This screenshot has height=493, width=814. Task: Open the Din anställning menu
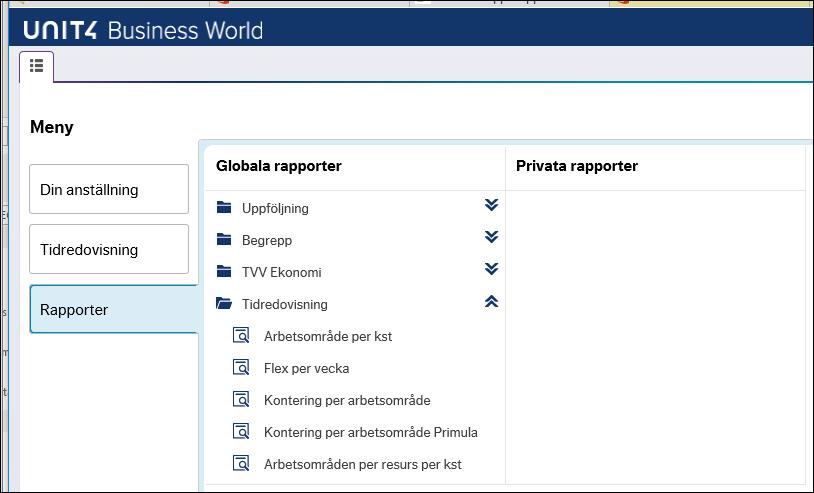pyautogui.click(x=109, y=189)
